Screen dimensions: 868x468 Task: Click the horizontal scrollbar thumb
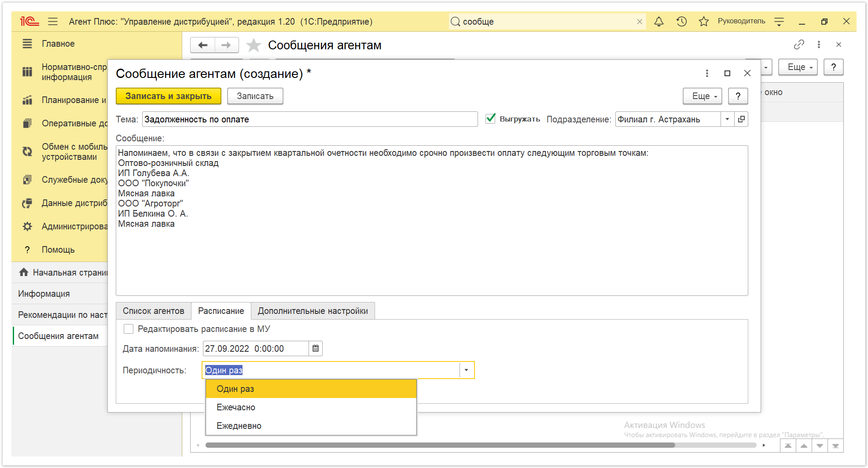click(440, 445)
